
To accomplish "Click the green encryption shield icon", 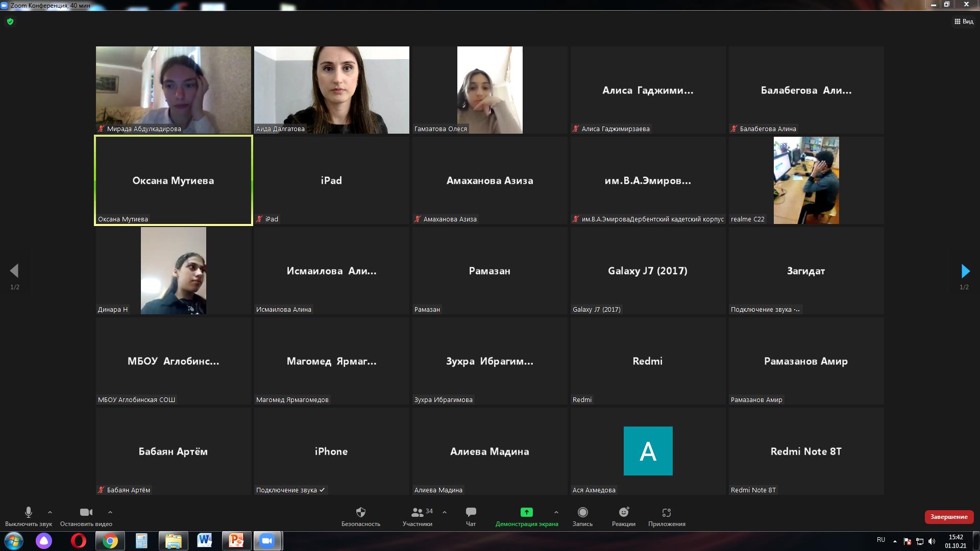I will tap(10, 21).
